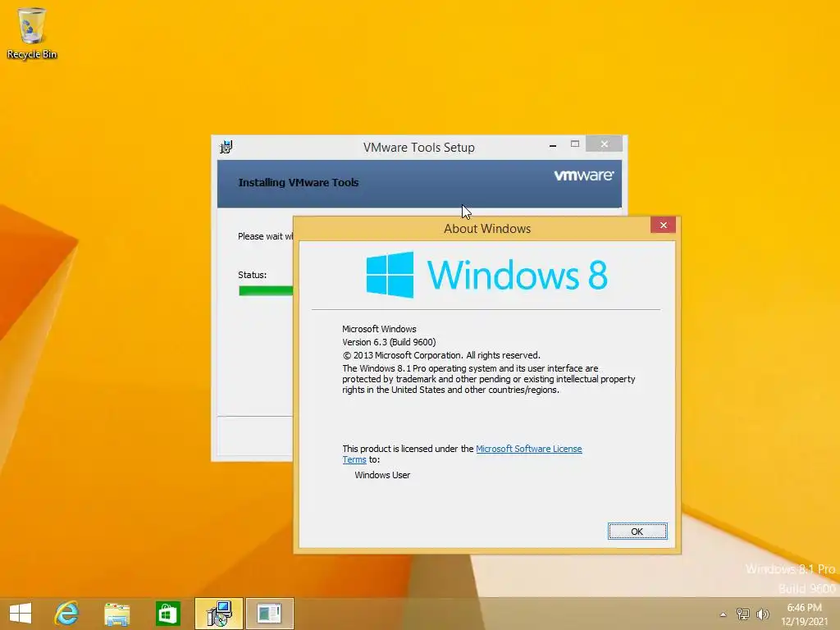Open the Windows Store taskbar icon
The width and height of the screenshot is (840, 630).
click(x=167, y=614)
